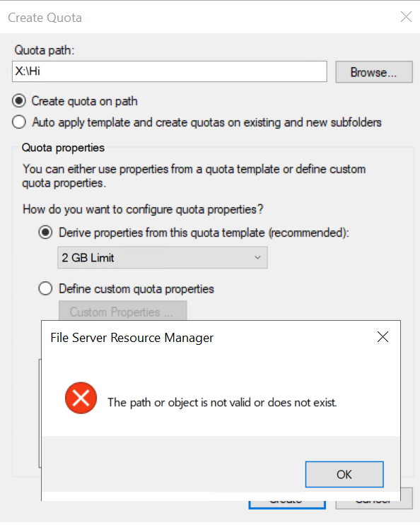Open the 2 GB Limit template dropdown
This screenshot has width=420, height=525.
pos(163,257)
